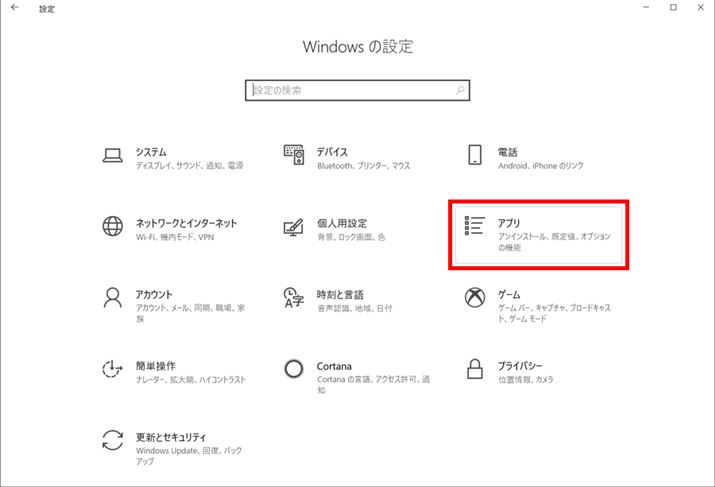Screen dimensions: 715x487
Task: Click the Cortana の言語 description text
Action: coord(373,384)
